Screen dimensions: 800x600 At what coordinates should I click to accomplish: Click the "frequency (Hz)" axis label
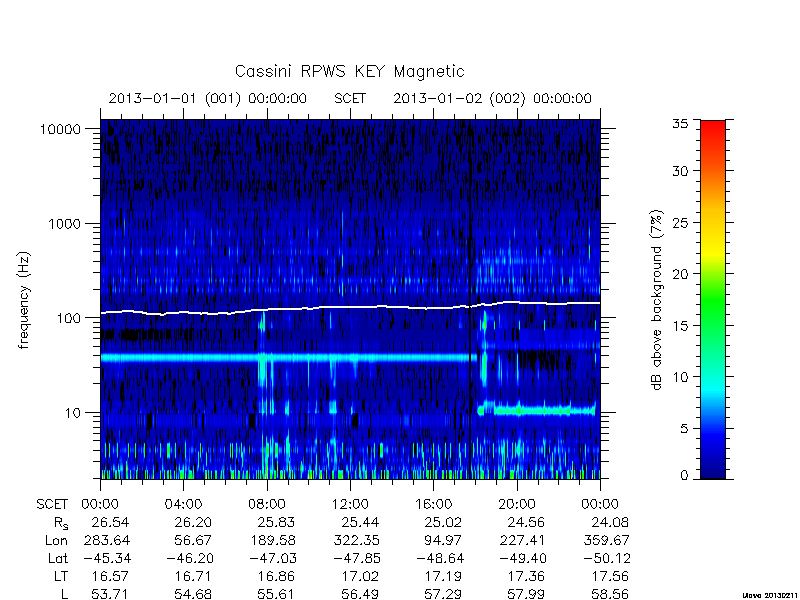click(x=23, y=300)
